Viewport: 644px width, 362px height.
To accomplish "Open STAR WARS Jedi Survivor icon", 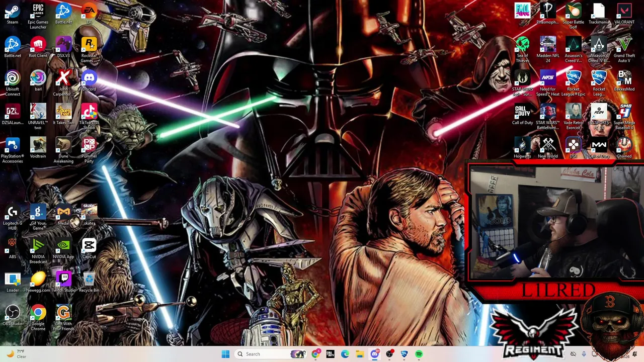I will coord(522,83).
